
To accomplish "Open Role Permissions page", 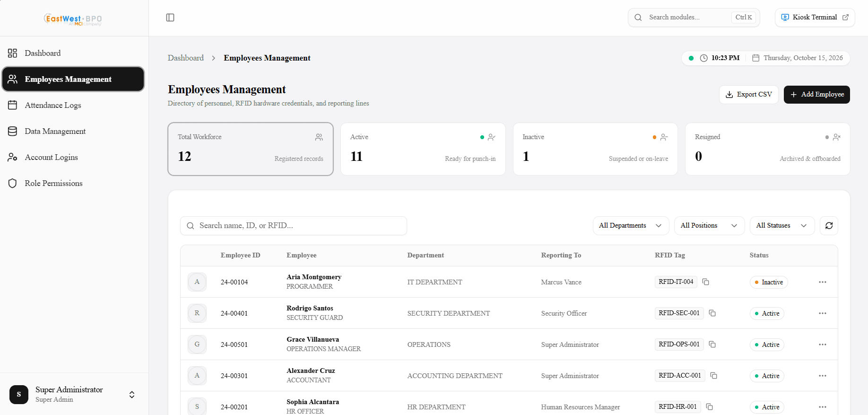I will [73, 183].
